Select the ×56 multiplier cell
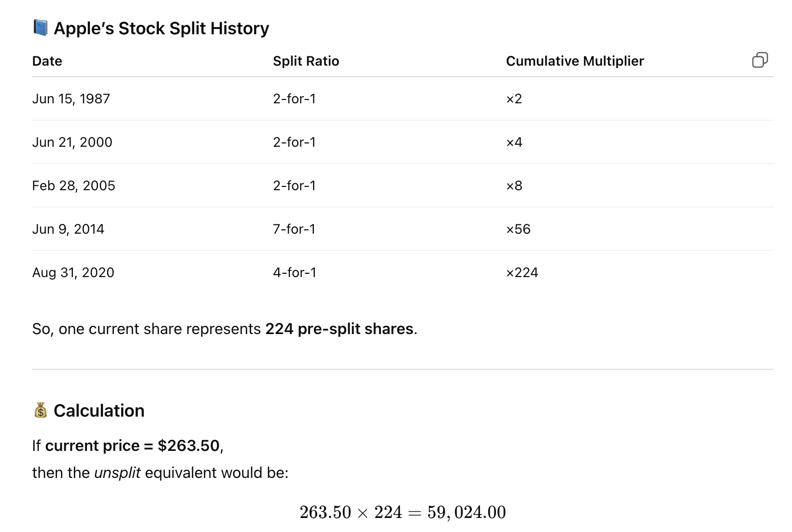Viewport: 792px width, 532px height. 518,229
